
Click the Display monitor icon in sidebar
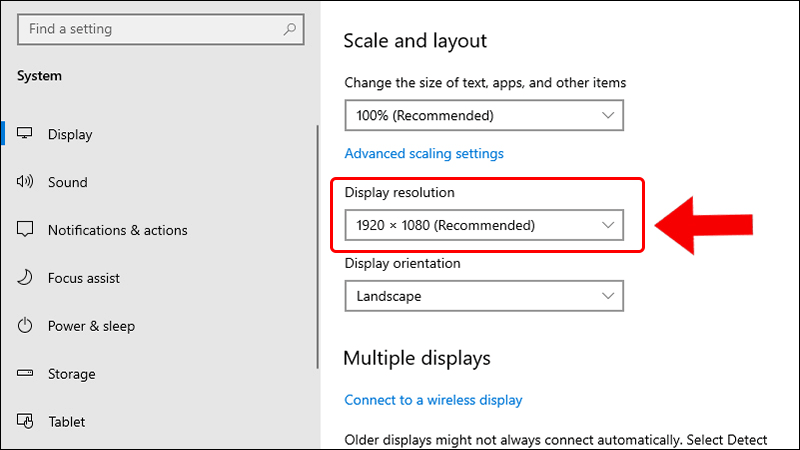(x=26, y=134)
